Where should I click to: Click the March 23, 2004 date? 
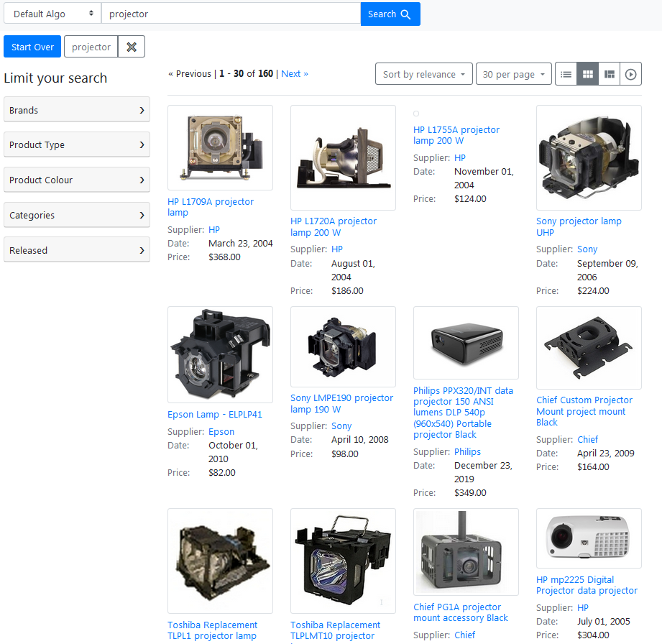tap(241, 243)
